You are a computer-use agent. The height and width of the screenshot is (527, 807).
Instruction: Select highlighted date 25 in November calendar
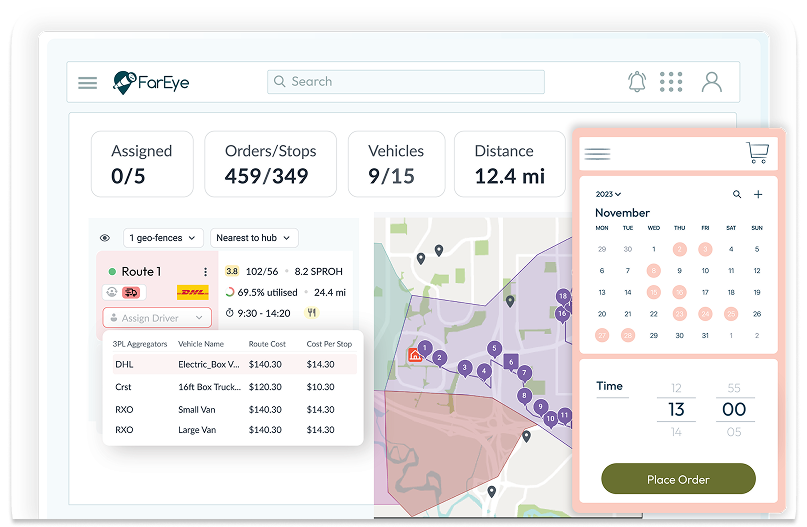[x=731, y=314]
